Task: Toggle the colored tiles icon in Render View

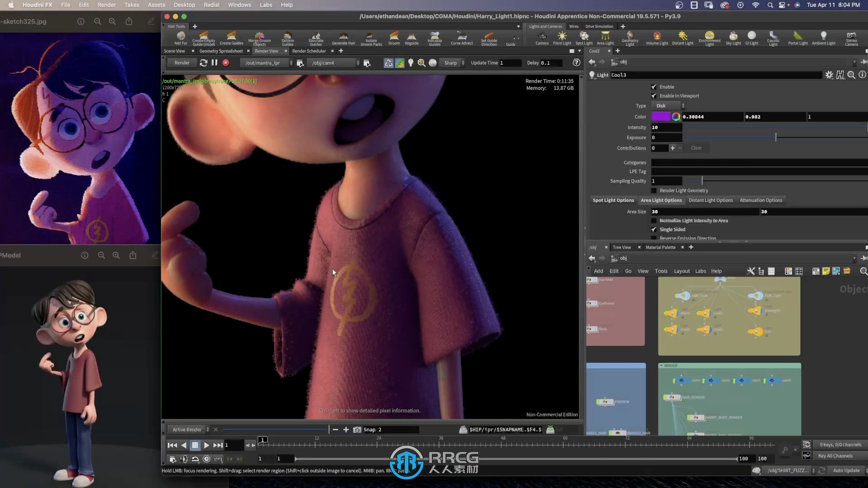Action: click(x=400, y=63)
